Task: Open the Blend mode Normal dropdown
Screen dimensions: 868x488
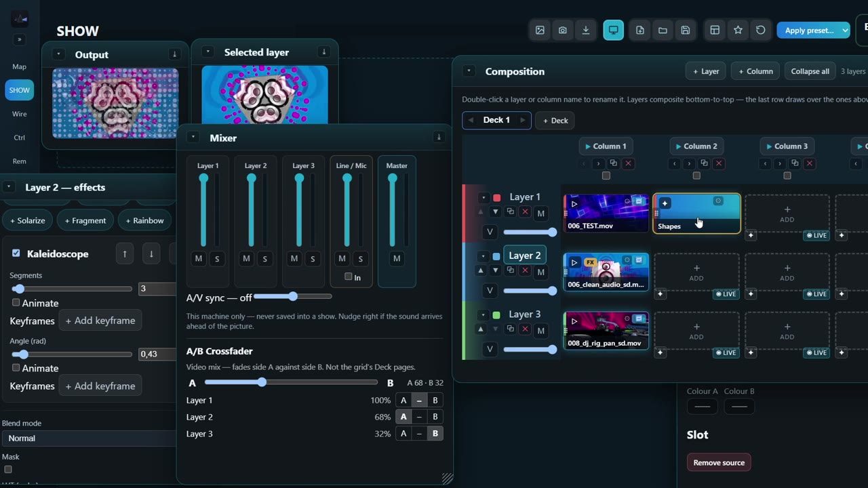Action: [x=89, y=439]
